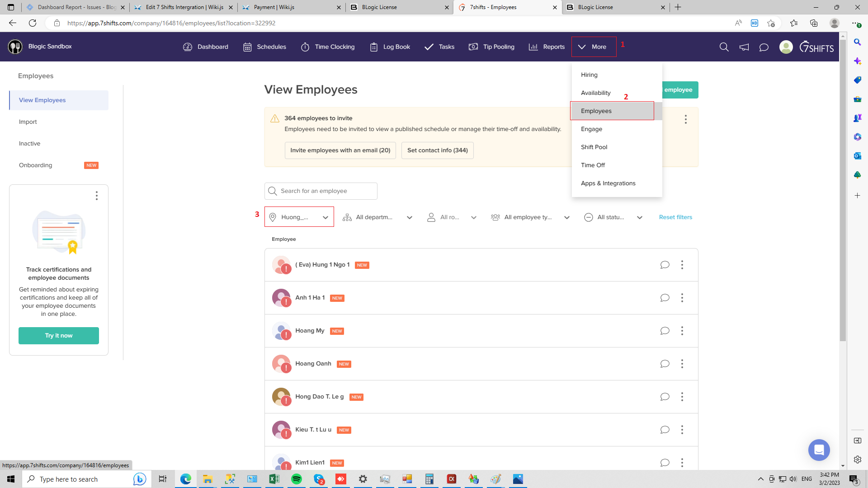Viewport: 868px width, 488px height.
Task: Open the Intercom help chat bubble
Action: [819, 450]
